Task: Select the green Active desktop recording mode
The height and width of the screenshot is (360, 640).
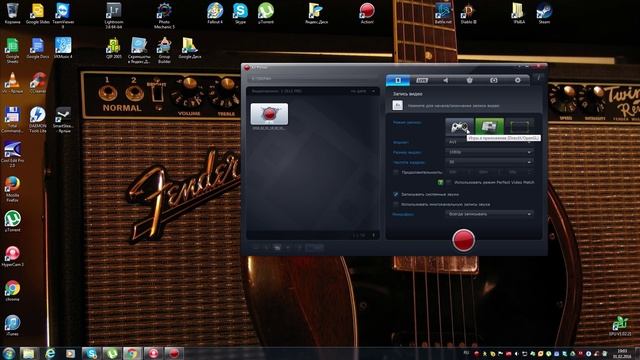Action: tap(489, 127)
